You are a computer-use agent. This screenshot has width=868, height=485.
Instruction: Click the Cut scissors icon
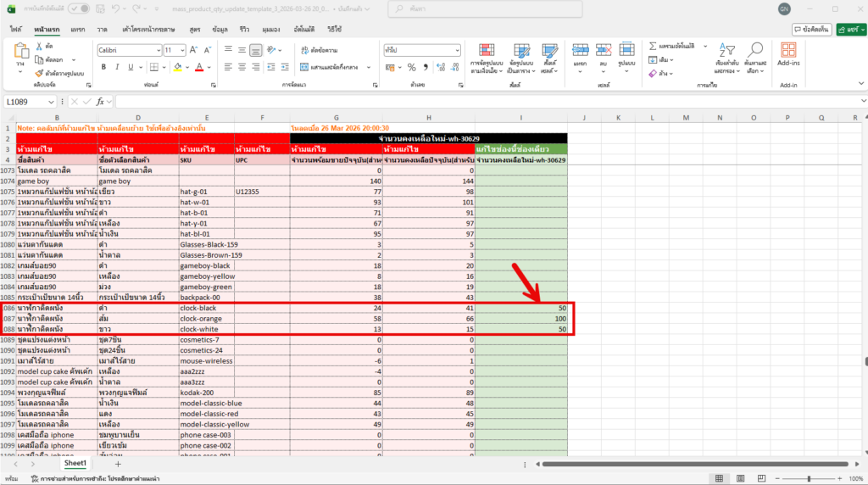pyautogui.click(x=40, y=45)
